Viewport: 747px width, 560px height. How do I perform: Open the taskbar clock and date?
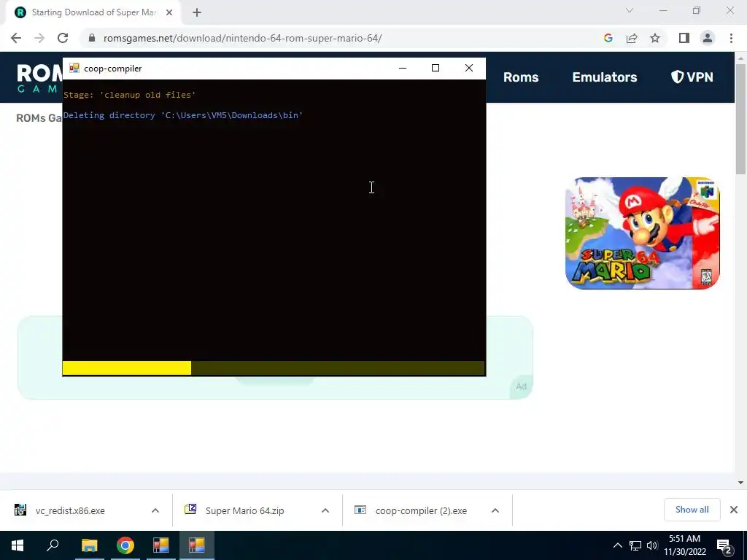click(x=684, y=545)
